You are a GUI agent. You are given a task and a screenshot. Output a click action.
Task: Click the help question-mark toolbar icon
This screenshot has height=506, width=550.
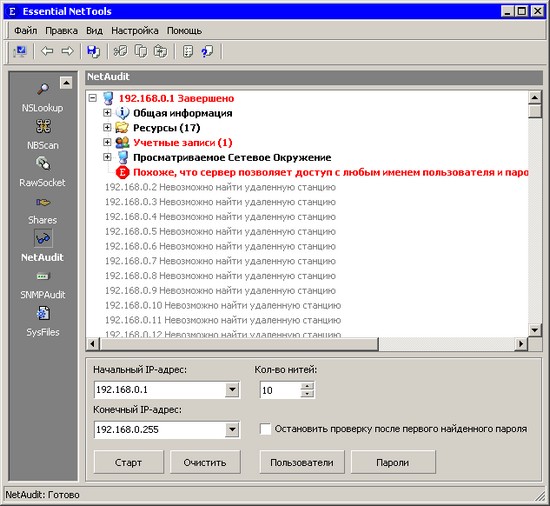tap(207, 52)
